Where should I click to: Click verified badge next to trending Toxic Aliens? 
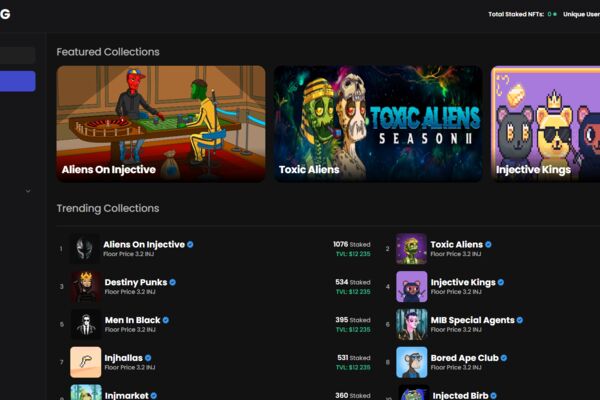488,244
